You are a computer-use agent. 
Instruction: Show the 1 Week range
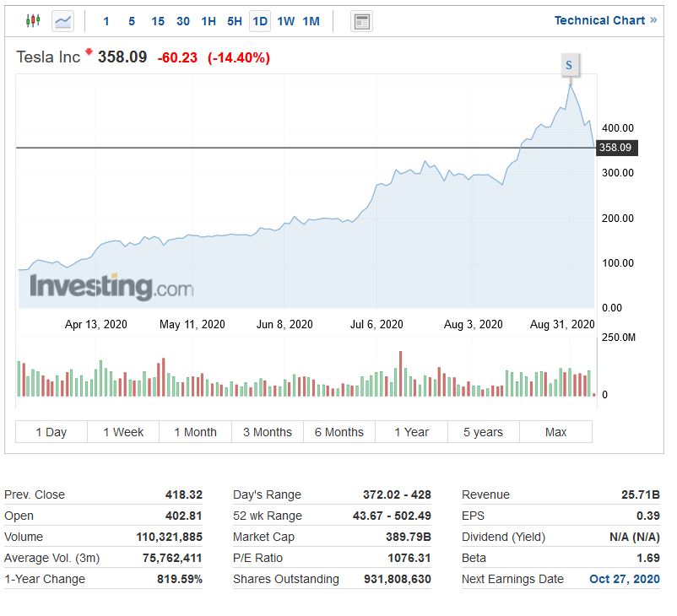123,432
